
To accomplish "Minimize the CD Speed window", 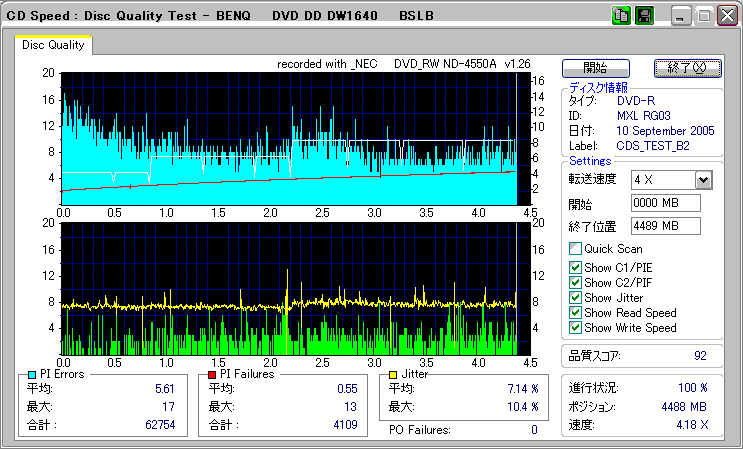I will pyautogui.click(x=681, y=16).
